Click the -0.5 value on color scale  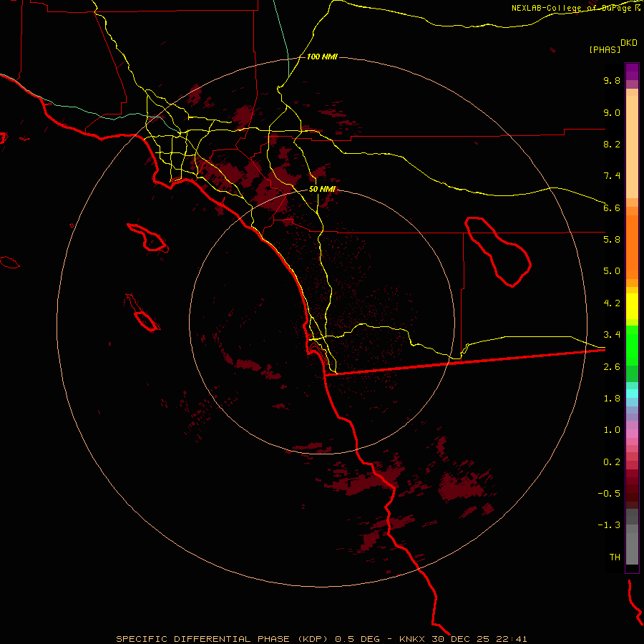pyautogui.click(x=609, y=493)
